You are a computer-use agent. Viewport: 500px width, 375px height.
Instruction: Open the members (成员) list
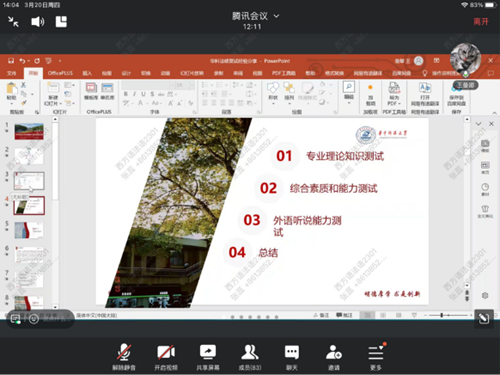click(250, 357)
